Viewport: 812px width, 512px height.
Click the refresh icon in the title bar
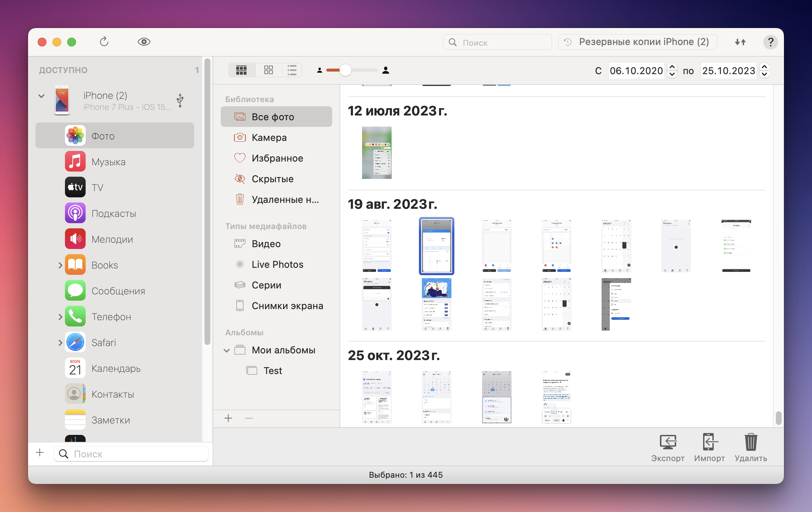pos(104,42)
